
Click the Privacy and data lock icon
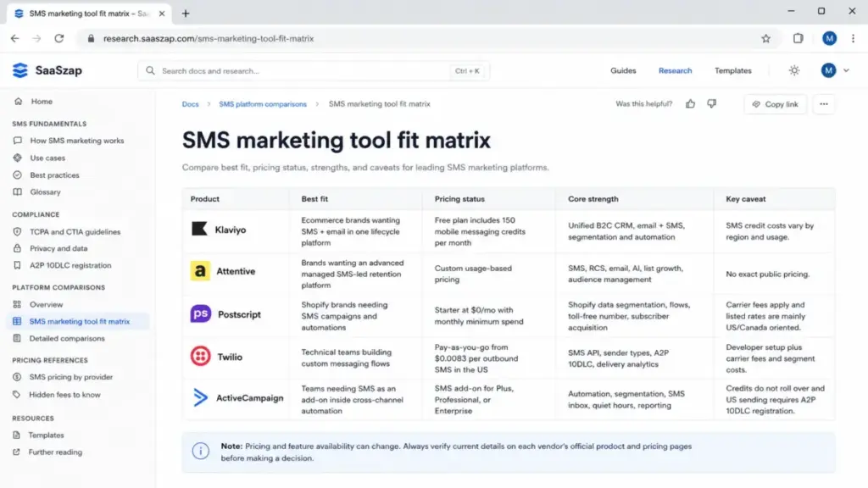[x=17, y=248]
